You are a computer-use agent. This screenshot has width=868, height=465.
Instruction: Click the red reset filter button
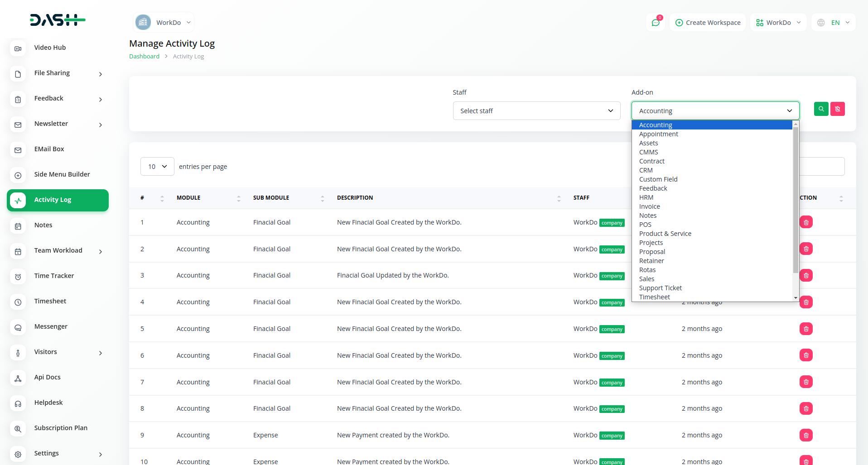[x=837, y=109]
